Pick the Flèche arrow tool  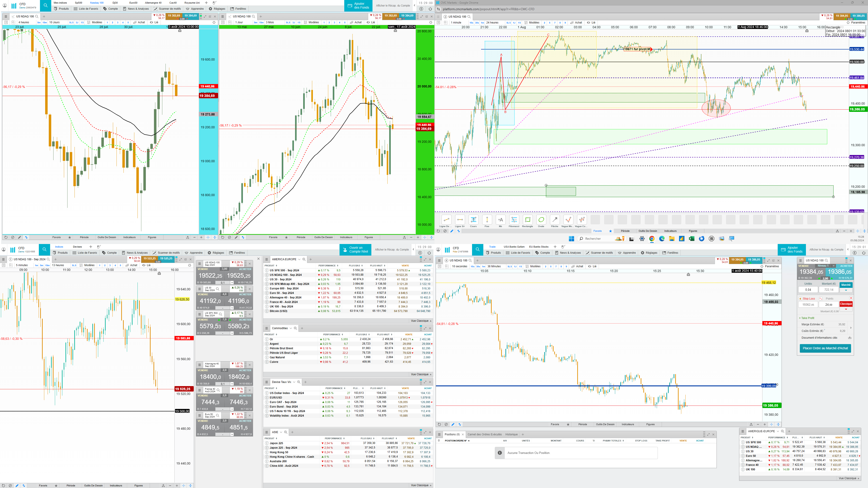pyautogui.click(x=555, y=220)
